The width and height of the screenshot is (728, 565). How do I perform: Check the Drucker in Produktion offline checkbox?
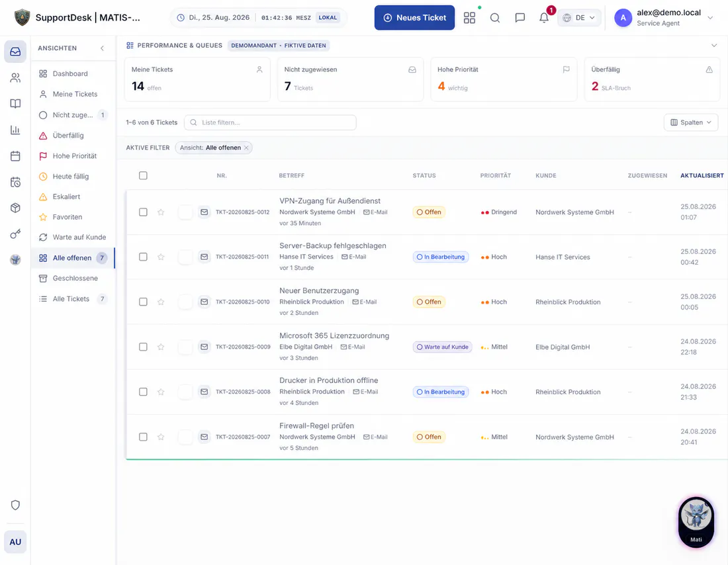pos(143,392)
